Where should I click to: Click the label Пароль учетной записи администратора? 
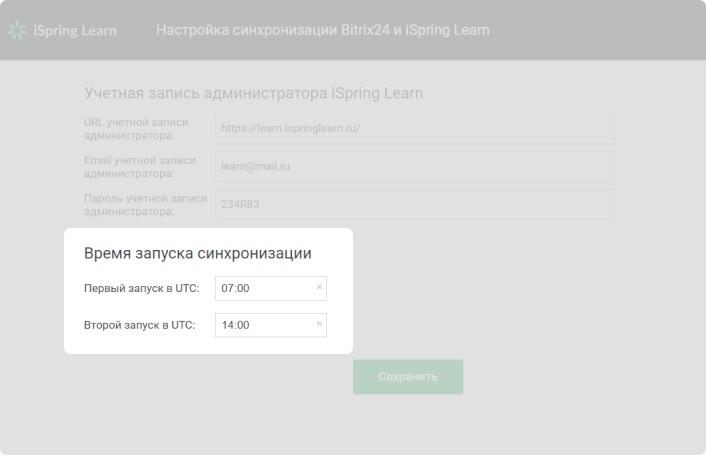[145, 205]
